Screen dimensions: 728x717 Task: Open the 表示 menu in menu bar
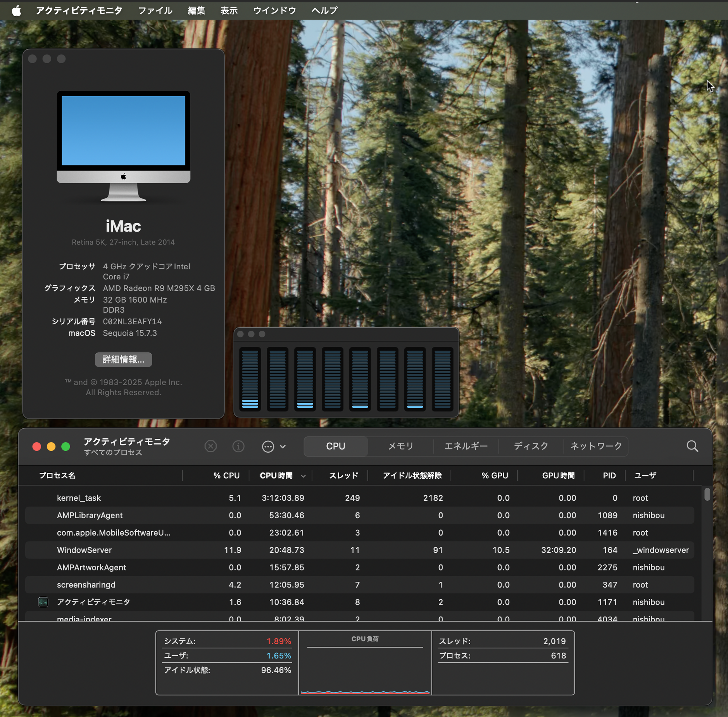[x=229, y=10]
